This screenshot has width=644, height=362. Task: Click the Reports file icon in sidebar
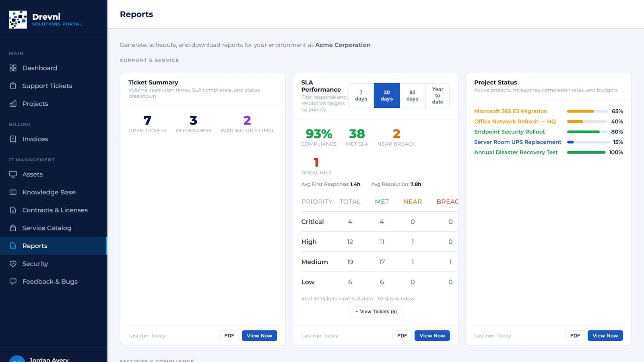pos(13,246)
